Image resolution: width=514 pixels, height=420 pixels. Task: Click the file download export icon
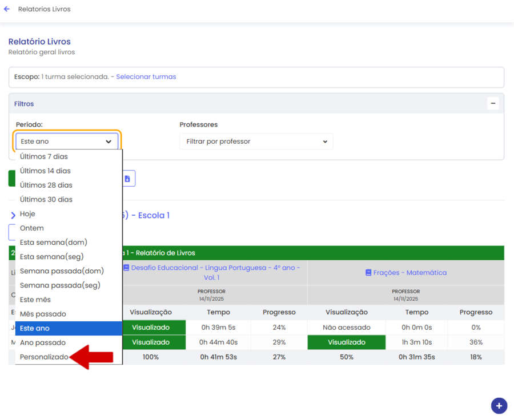[x=127, y=179]
